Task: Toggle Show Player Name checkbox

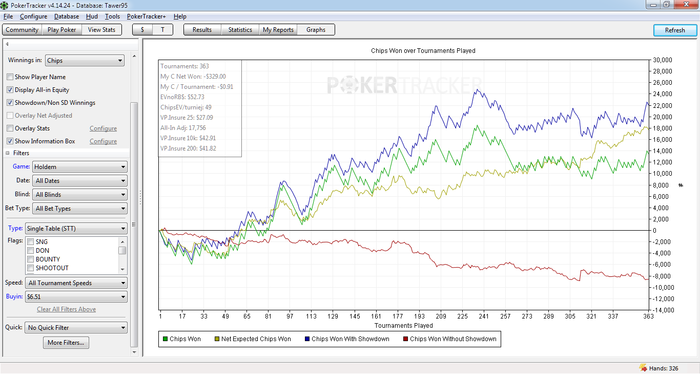Action: pyautogui.click(x=10, y=77)
